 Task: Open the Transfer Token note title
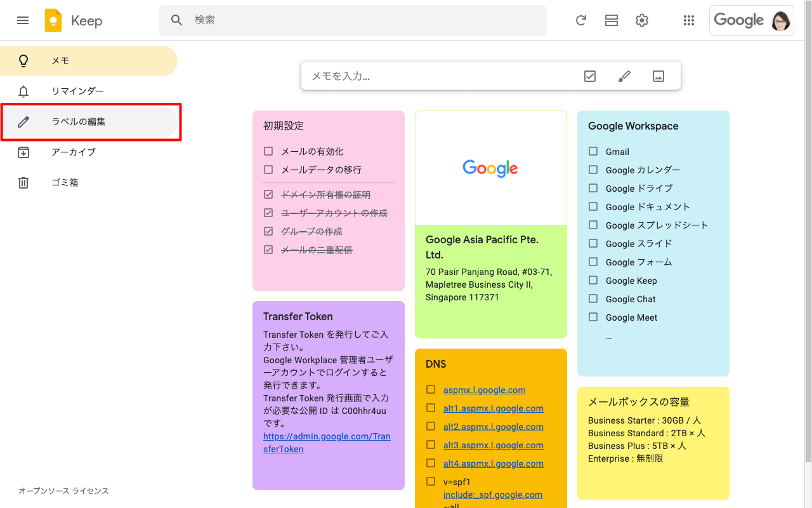(298, 316)
